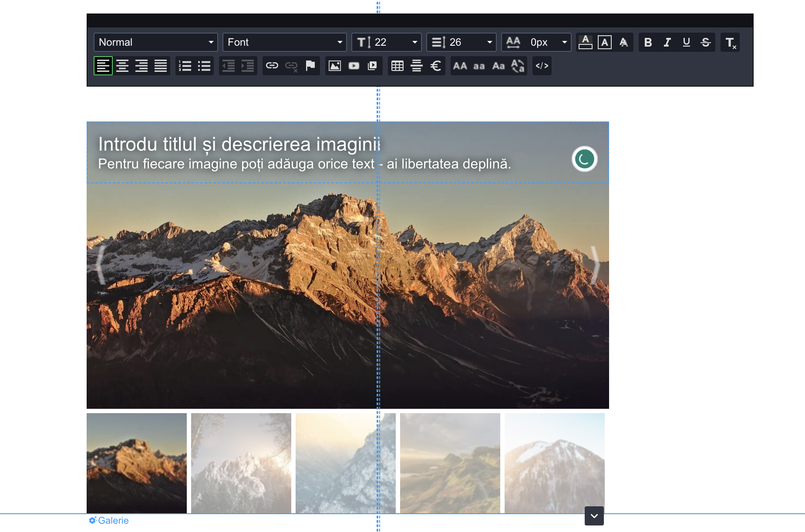Pick a text color
The height and width of the screenshot is (532, 805).
[585, 43]
